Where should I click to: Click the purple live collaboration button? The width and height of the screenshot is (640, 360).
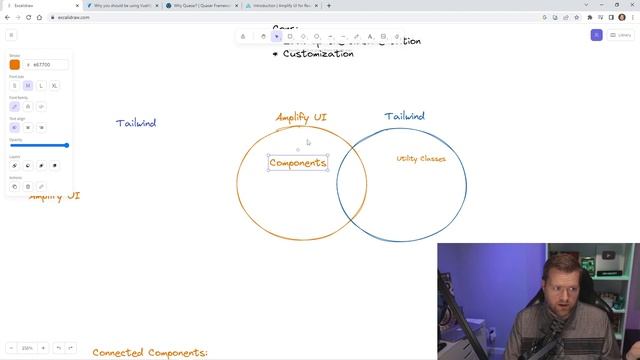click(x=596, y=35)
